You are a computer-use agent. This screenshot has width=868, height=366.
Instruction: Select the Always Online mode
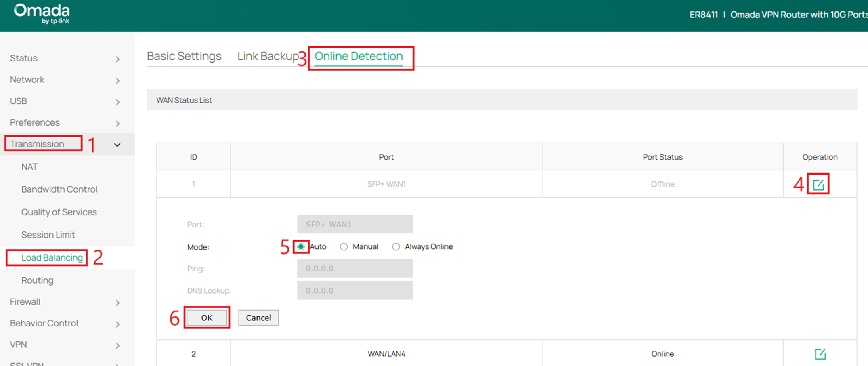pos(396,246)
